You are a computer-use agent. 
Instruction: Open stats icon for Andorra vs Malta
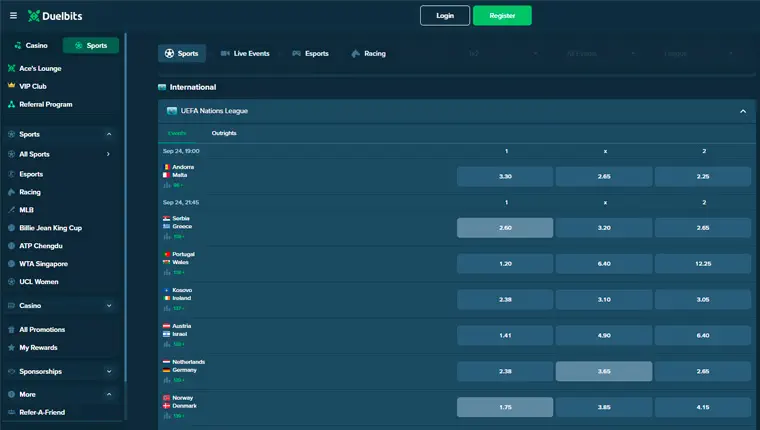[167, 185]
